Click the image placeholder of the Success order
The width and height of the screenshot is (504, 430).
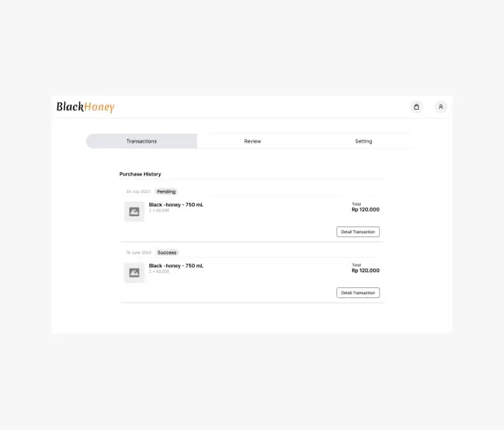[x=135, y=272]
